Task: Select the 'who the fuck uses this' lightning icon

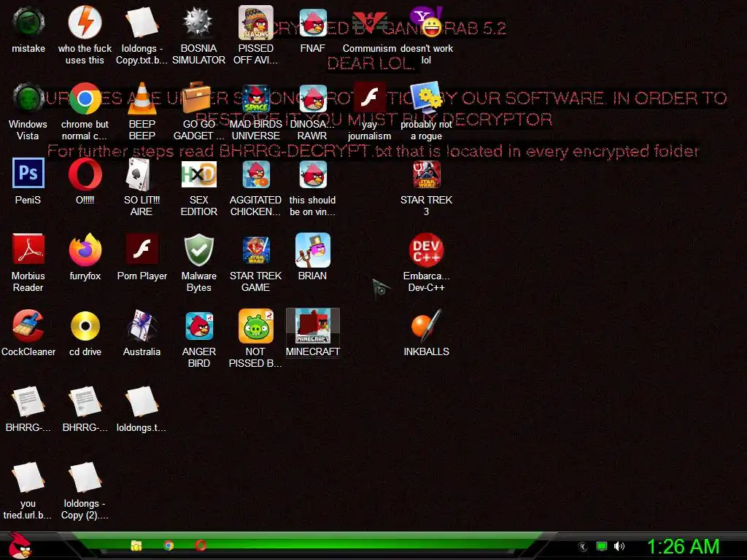Action: [x=85, y=23]
